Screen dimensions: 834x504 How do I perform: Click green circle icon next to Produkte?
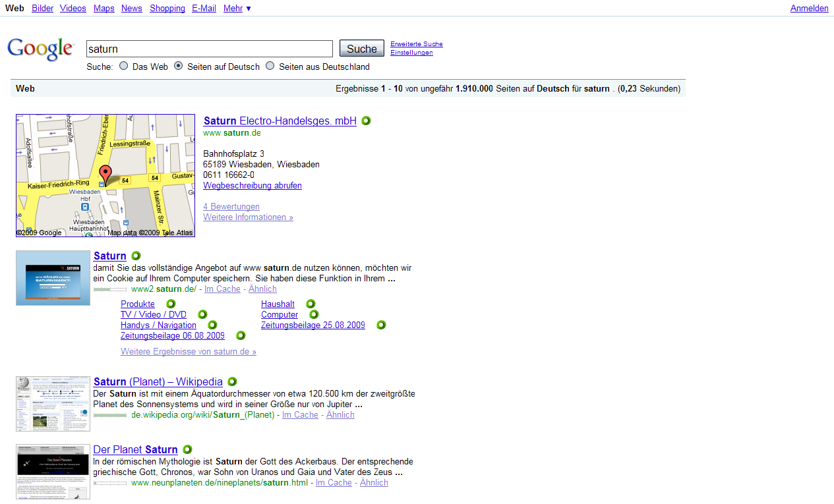click(x=171, y=304)
